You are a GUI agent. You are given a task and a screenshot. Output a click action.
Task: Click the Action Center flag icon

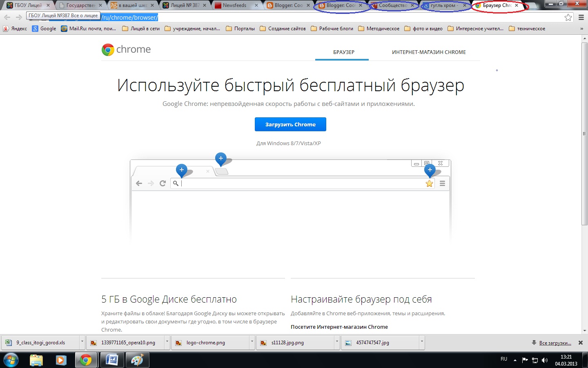[525, 360]
